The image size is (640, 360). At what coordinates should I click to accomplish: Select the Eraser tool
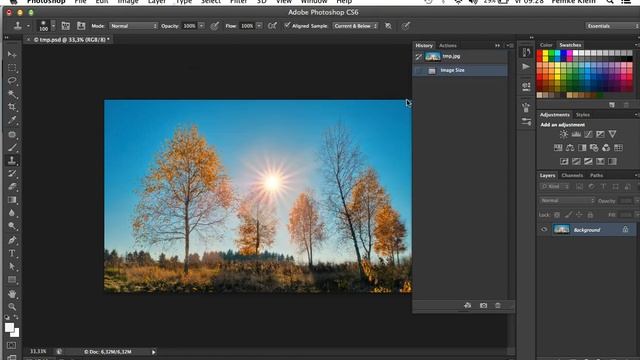[x=12, y=187]
